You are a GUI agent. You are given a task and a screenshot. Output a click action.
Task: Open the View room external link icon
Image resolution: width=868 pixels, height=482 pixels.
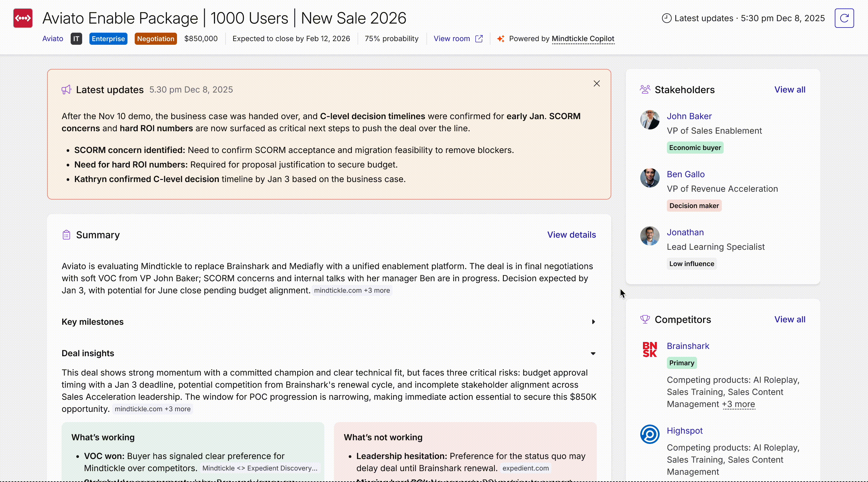479,39
